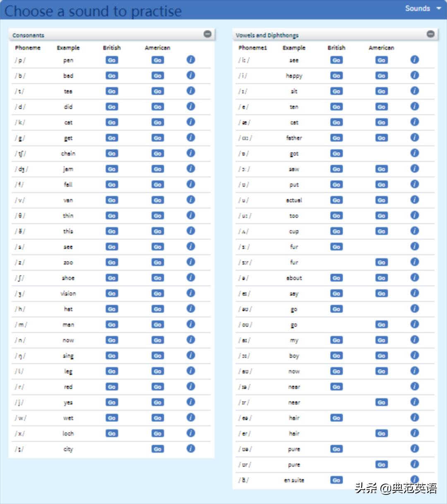447x504 pixels.
Task: Play British pronunciation of 'loch'
Action: pos(112,433)
